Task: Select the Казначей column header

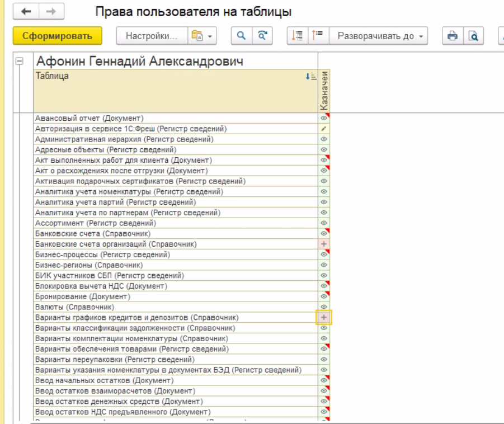Action: pos(324,89)
